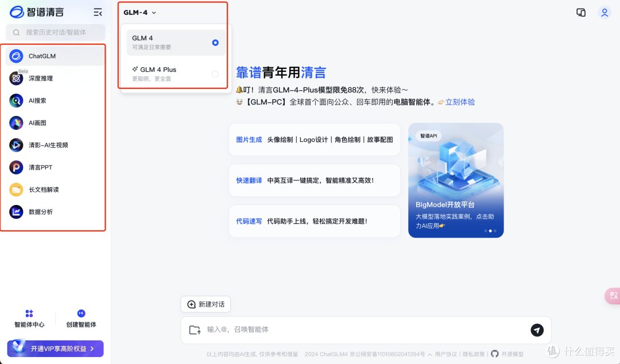620x364 pixels.
Task: Open the 用户协议 link
Action: 445,354
